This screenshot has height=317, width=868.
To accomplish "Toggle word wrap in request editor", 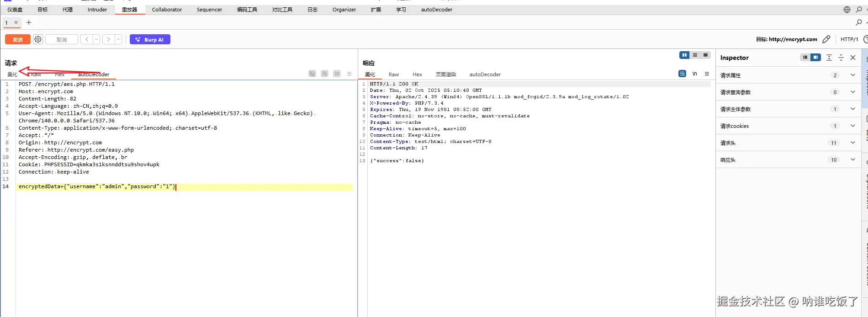I will (324, 74).
